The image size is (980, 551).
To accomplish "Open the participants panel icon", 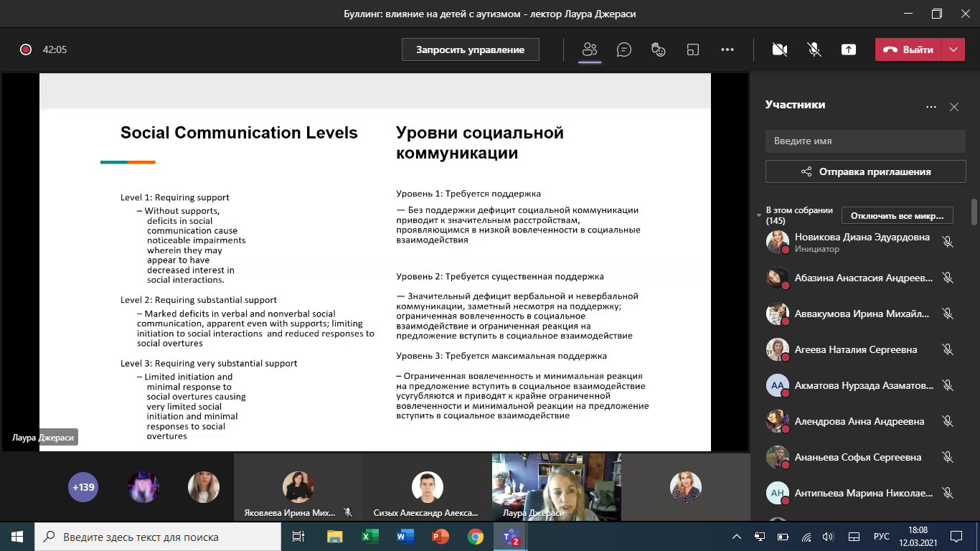I will pyautogui.click(x=590, y=50).
